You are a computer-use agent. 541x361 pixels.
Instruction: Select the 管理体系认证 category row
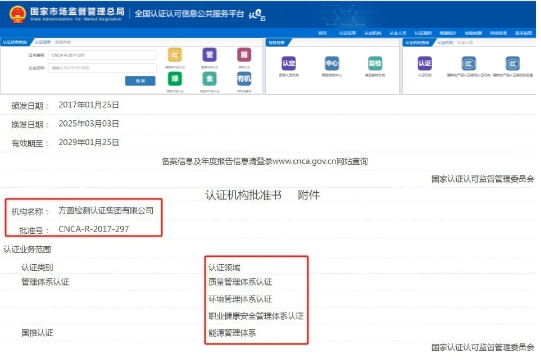(x=45, y=282)
